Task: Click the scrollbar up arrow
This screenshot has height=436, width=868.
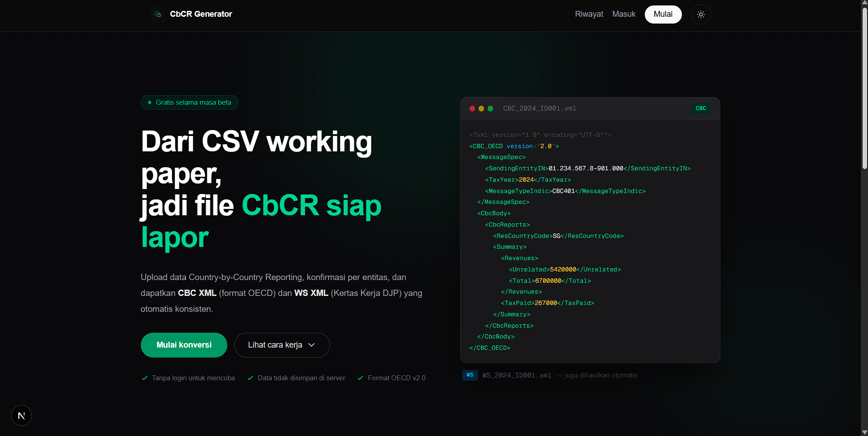Action: 864,3
